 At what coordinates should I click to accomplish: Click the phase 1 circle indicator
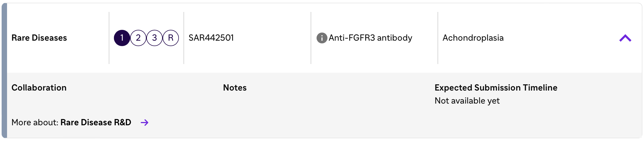click(x=122, y=38)
